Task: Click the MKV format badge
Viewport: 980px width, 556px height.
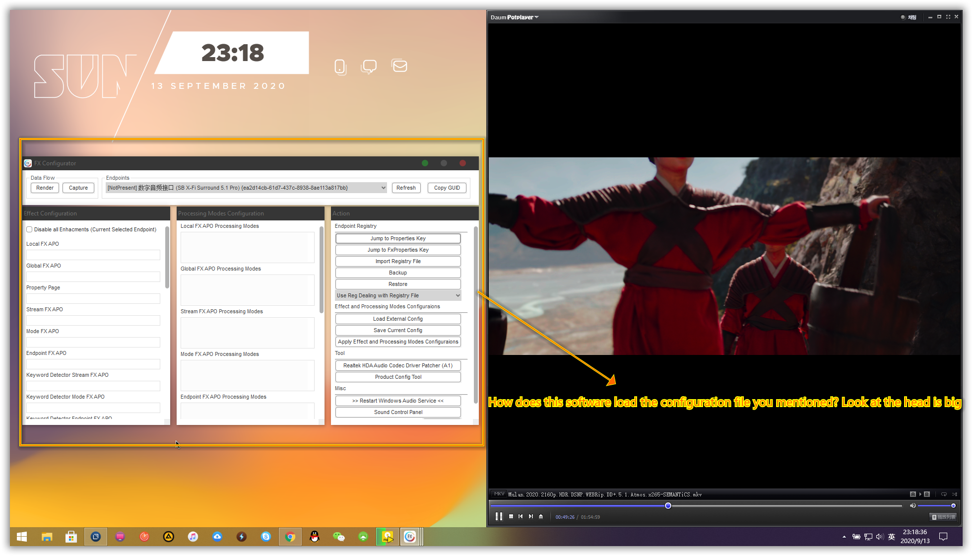Action: tap(499, 494)
